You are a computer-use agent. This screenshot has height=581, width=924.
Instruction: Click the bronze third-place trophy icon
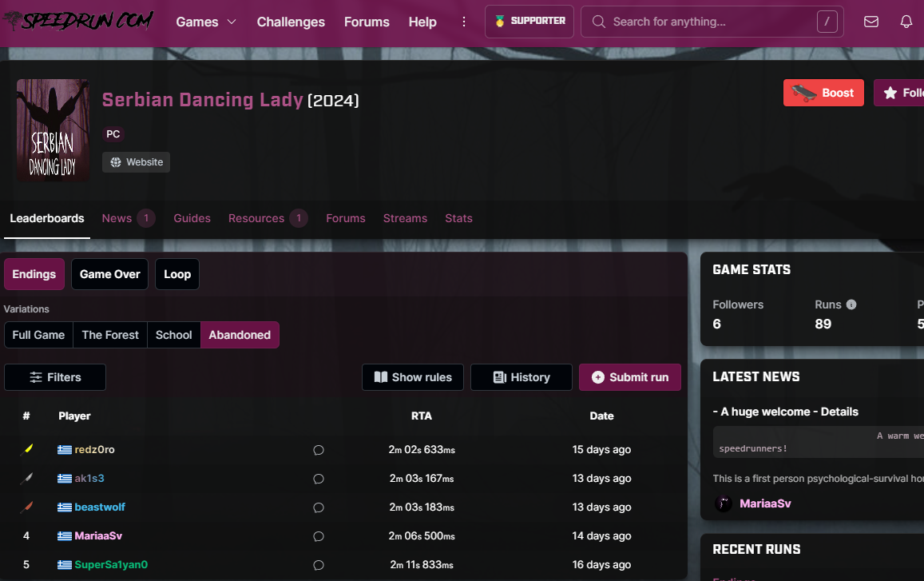pyautogui.click(x=26, y=507)
